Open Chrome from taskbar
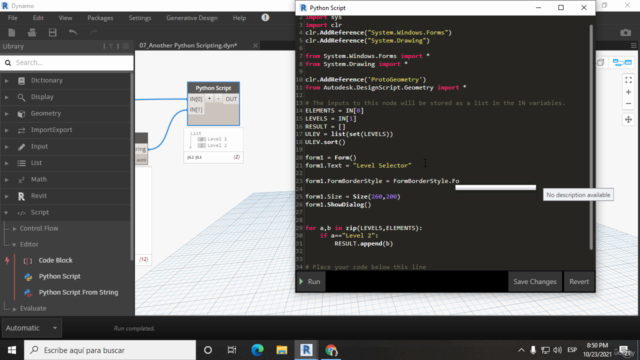Image resolution: width=640 pixels, height=360 pixels. [331, 350]
